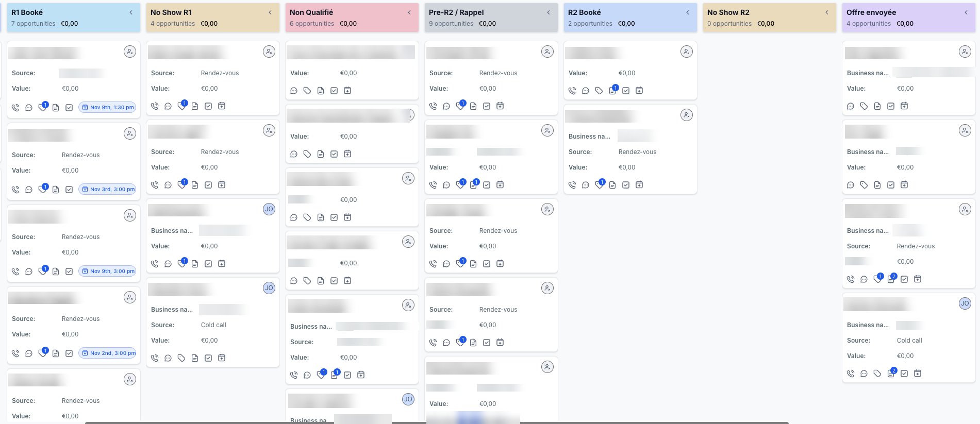The image size is (980, 424).
Task: Click the JO avatar on Offre envoyée Cold call card
Action: [965, 303]
